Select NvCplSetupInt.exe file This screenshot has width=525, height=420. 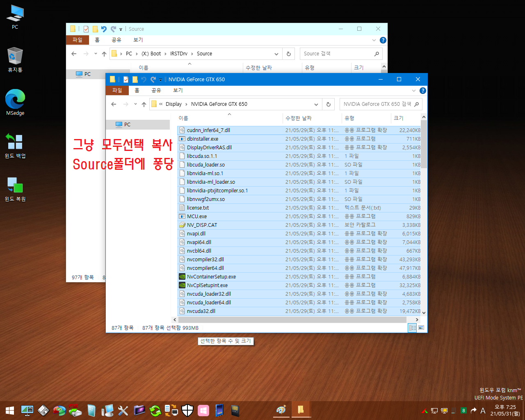299,285
